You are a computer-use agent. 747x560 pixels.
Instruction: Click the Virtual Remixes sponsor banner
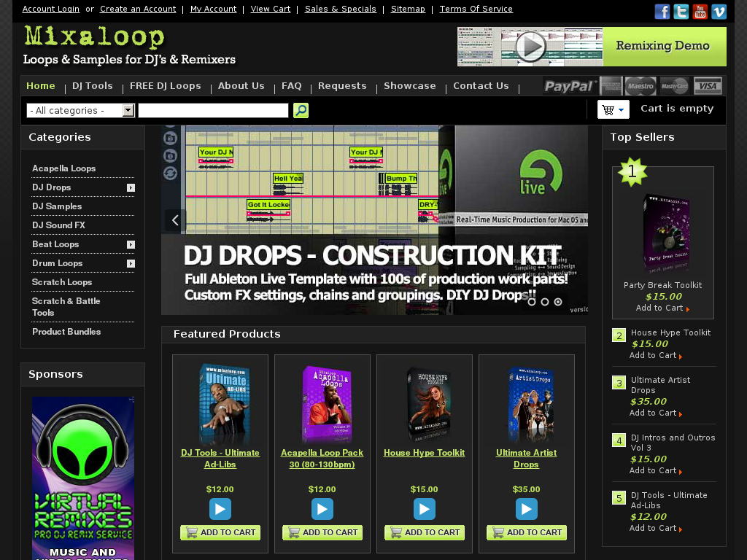click(83, 478)
